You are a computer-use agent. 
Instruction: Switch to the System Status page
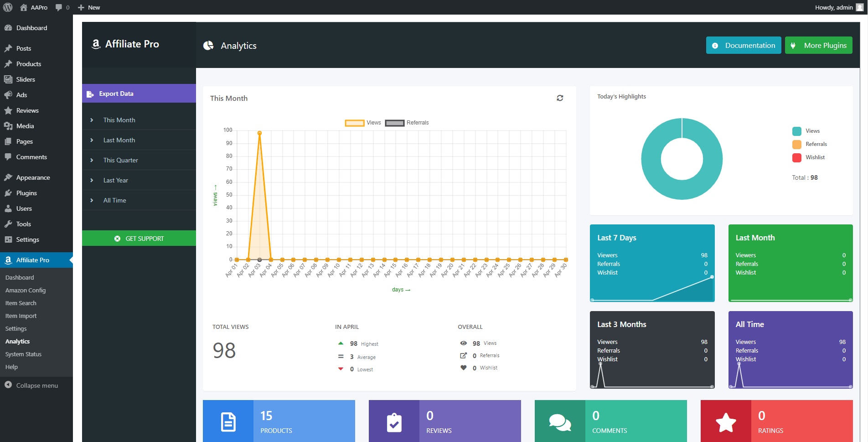(23, 354)
